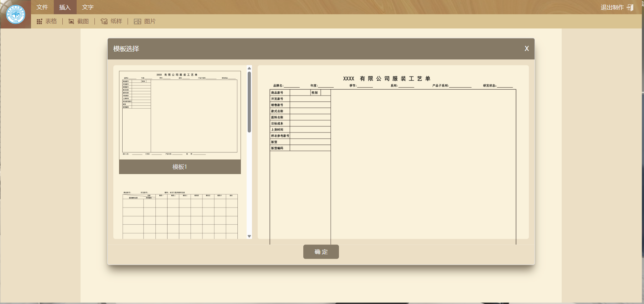Click the template list scroll-down arrow
The height and width of the screenshot is (304, 644).
[249, 236]
